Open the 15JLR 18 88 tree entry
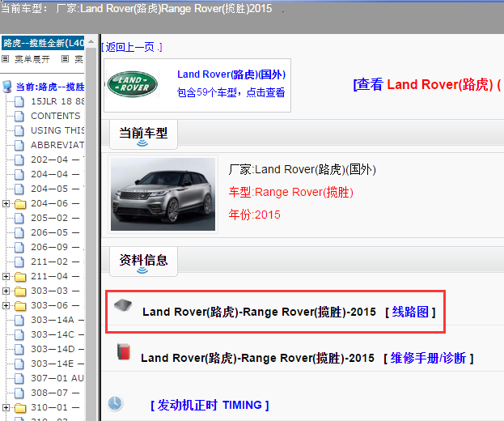The width and height of the screenshot is (504, 421). click(57, 101)
